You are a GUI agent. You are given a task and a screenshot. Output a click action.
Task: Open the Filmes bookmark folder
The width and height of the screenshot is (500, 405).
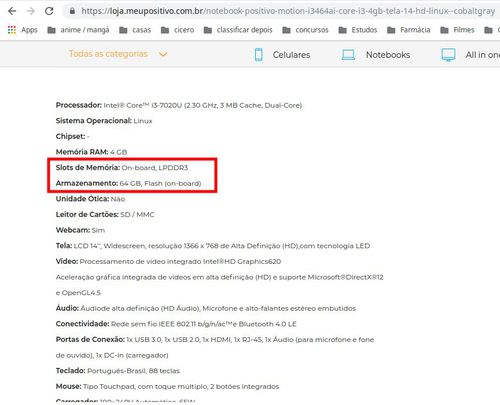click(x=457, y=30)
